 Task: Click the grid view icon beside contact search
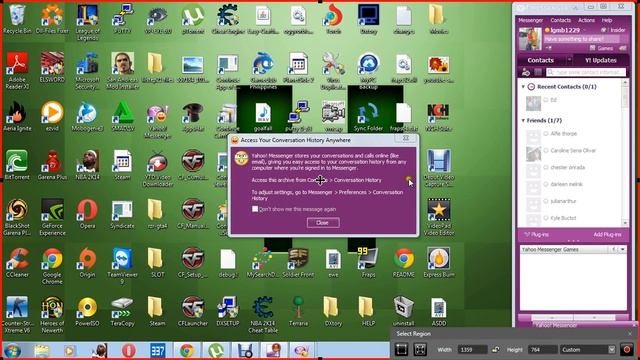538,72
